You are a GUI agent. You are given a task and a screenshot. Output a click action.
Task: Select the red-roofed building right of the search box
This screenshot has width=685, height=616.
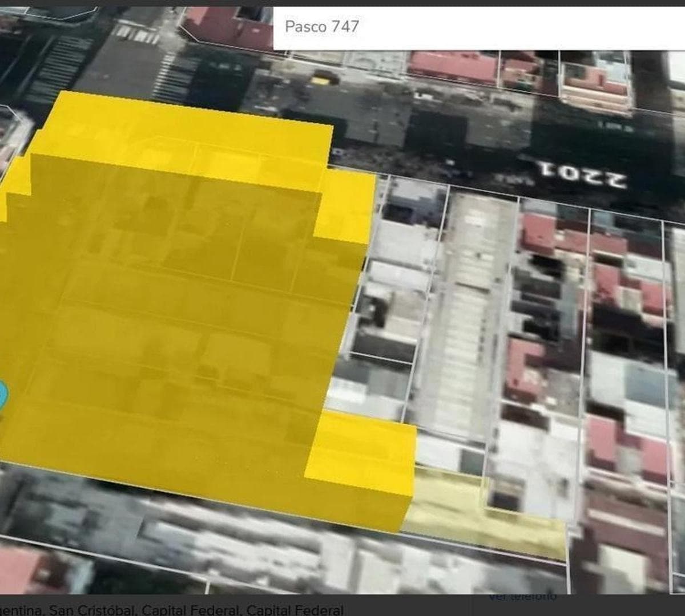pyautogui.click(x=454, y=67)
